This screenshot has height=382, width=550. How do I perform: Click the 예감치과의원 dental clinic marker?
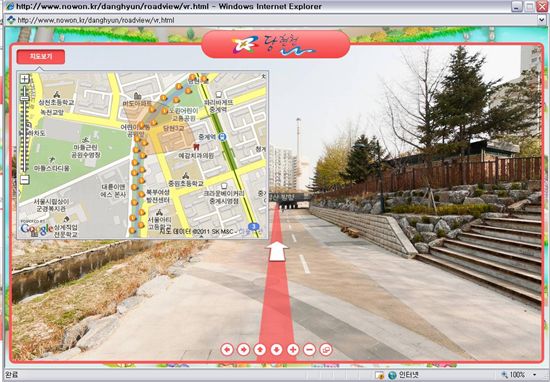(196, 147)
